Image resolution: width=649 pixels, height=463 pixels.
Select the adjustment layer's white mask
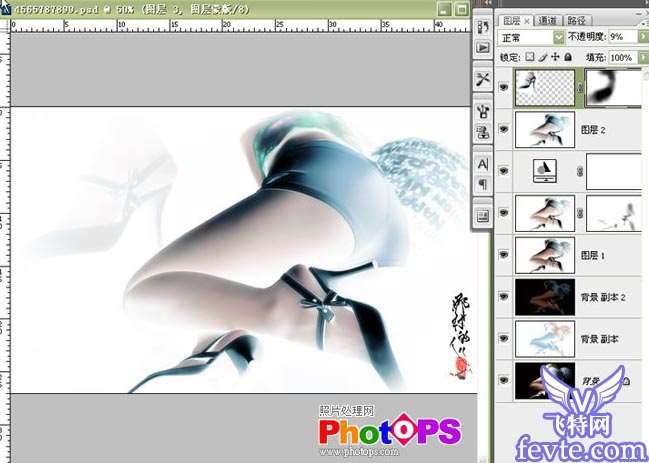point(615,171)
